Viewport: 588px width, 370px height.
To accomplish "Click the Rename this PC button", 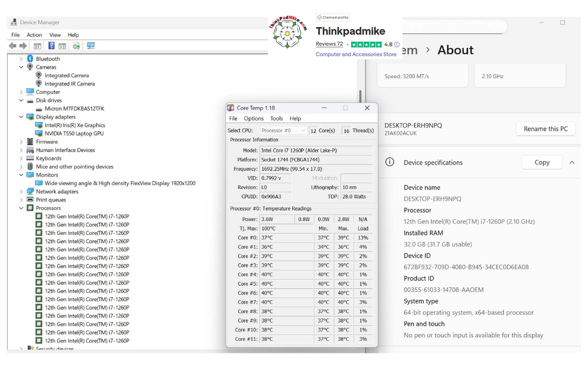I will (x=545, y=129).
